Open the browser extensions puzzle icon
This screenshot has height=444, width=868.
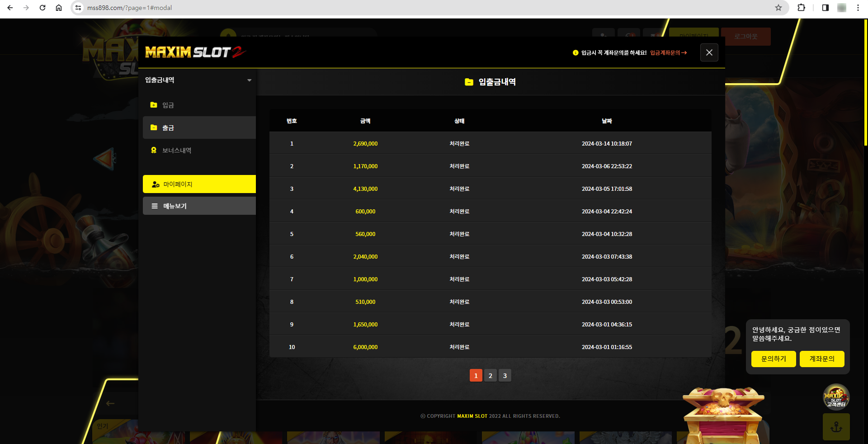[802, 8]
